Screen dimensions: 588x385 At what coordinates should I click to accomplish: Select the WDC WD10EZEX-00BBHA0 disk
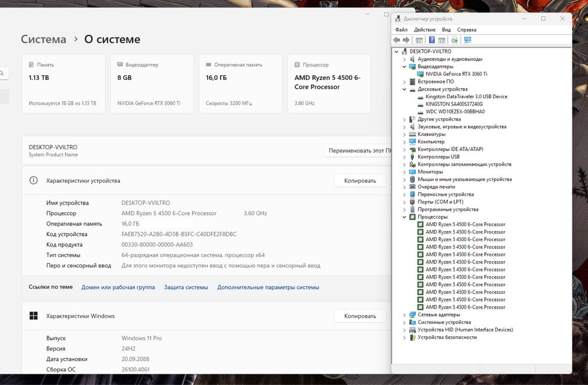click(x=455, y=112)
